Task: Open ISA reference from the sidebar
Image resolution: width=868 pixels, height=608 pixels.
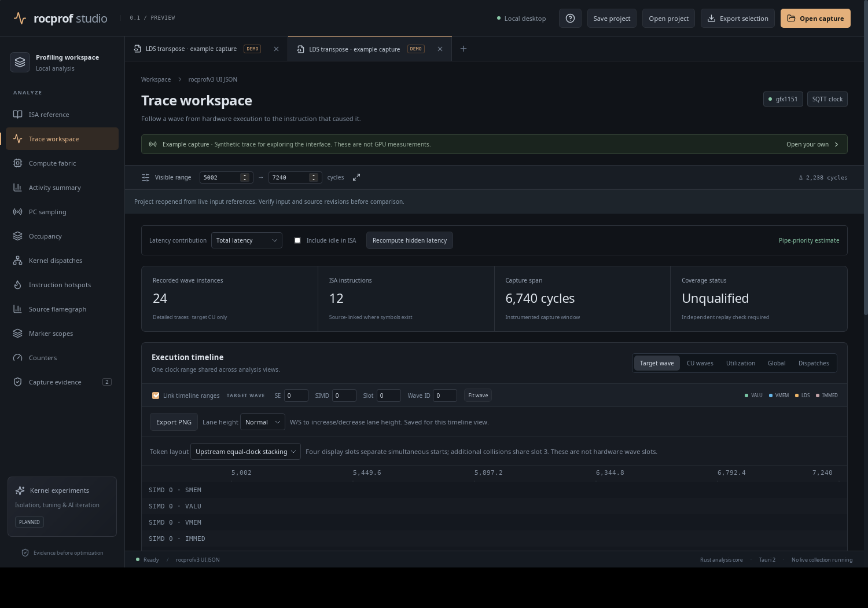Action: 62,115
